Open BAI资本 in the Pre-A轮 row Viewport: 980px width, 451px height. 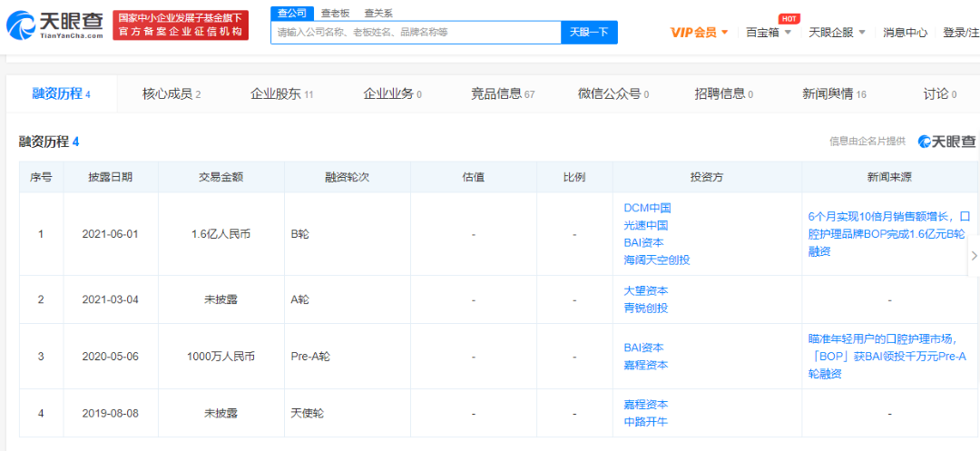643,348
